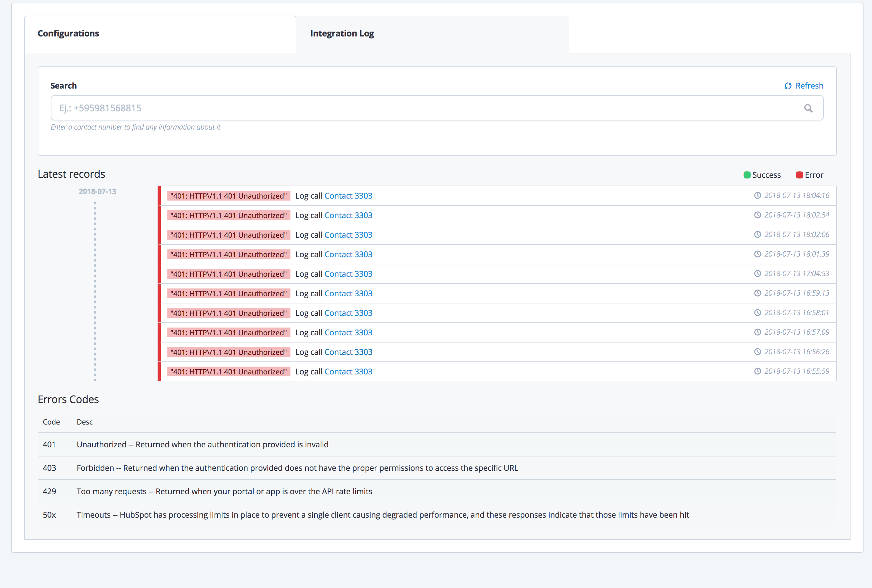This screenshot has height=588, width=872.
Task: Click the 401 Unauthorized badge at 18:02:06
Action: [228, 235]
